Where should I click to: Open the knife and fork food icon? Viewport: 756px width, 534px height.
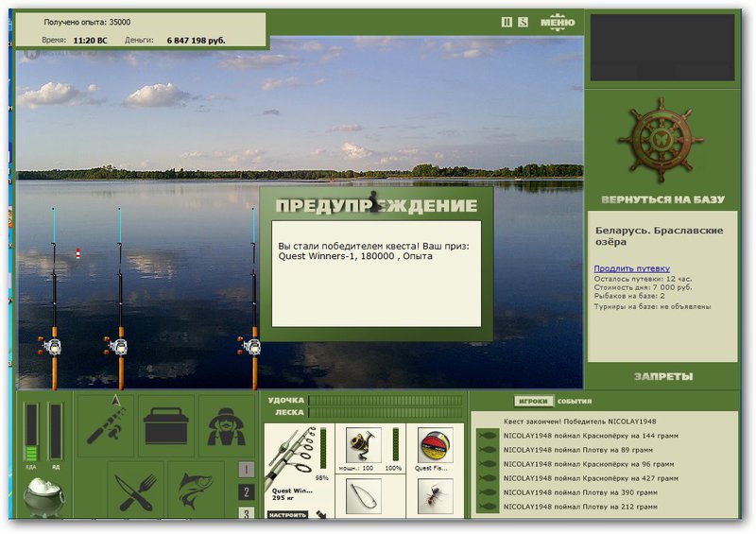tap(136, 491)
